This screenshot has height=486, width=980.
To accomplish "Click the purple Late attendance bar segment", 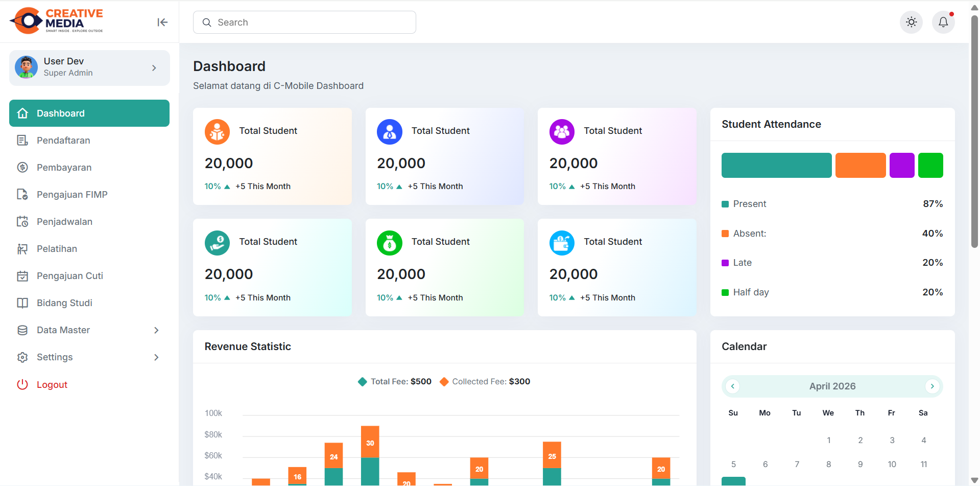I will coord(902,165).
